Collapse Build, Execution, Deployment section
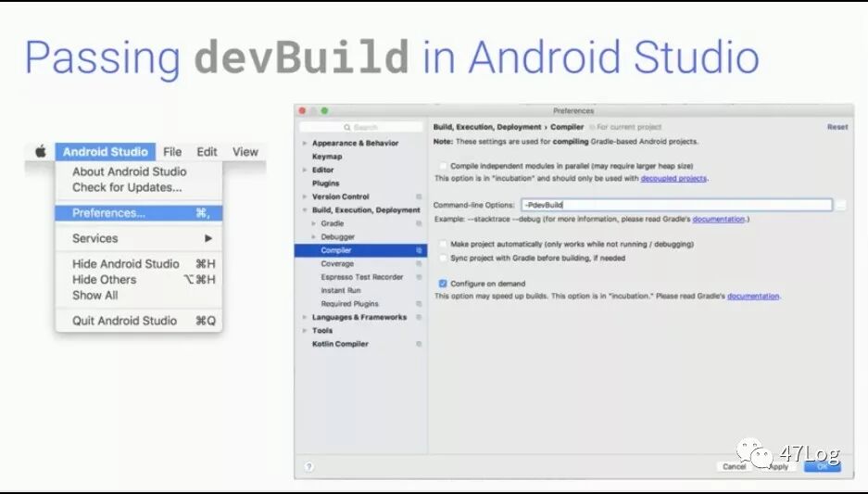 click(x=305, y=209)
